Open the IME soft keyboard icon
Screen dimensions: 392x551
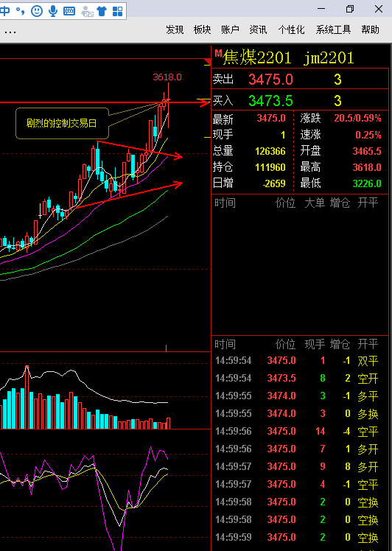[69, 11]
